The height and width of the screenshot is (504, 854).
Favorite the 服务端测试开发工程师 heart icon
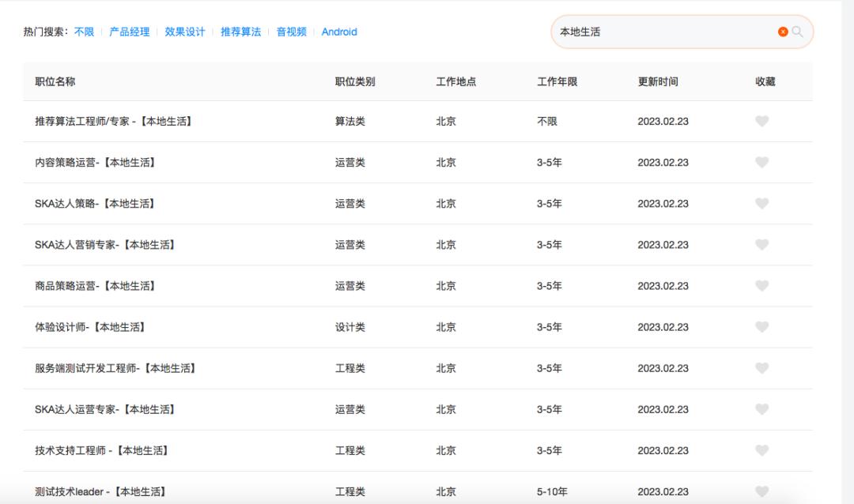(762, 367)
